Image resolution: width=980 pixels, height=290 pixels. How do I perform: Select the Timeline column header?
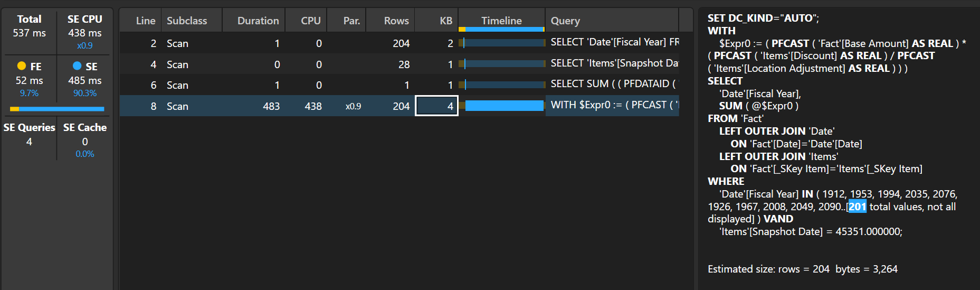(x=501, y=21)
